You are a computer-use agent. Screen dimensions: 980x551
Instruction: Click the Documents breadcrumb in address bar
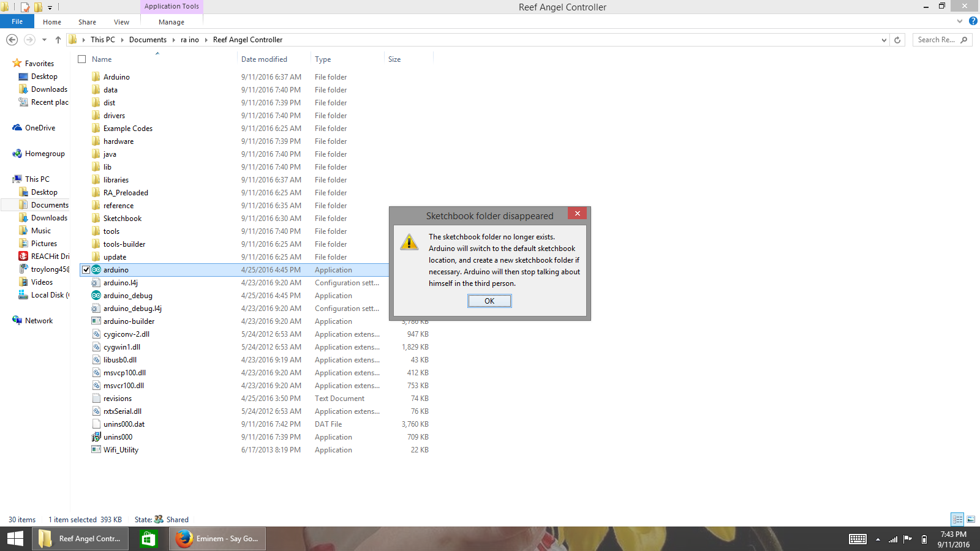point(148,40)
